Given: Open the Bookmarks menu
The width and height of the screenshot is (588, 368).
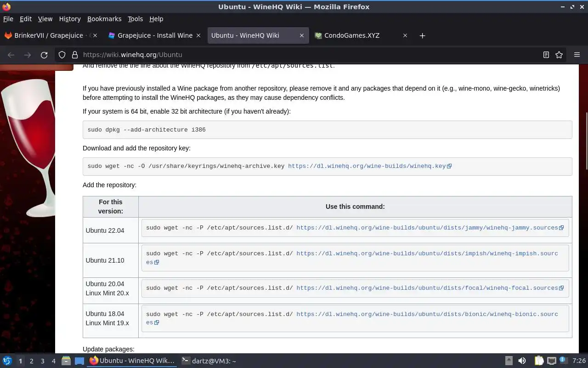Looking at the screenshot, I should point(104,19).
